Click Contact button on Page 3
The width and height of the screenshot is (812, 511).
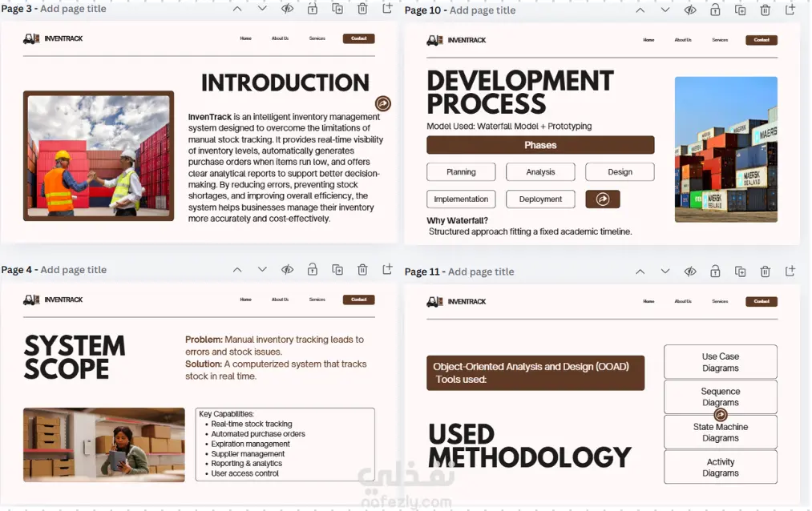pos(359,38)
